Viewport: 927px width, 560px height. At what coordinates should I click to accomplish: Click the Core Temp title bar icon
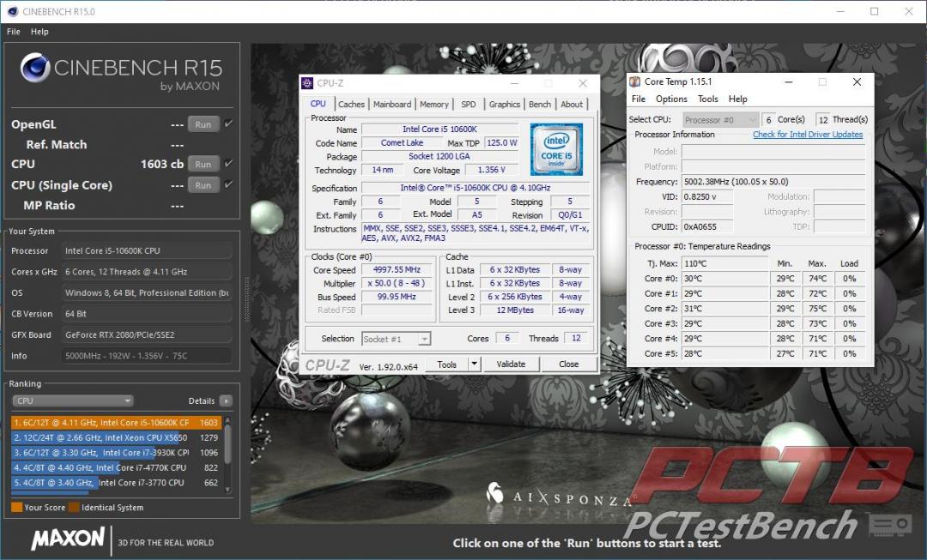click(x=635, y=81)
